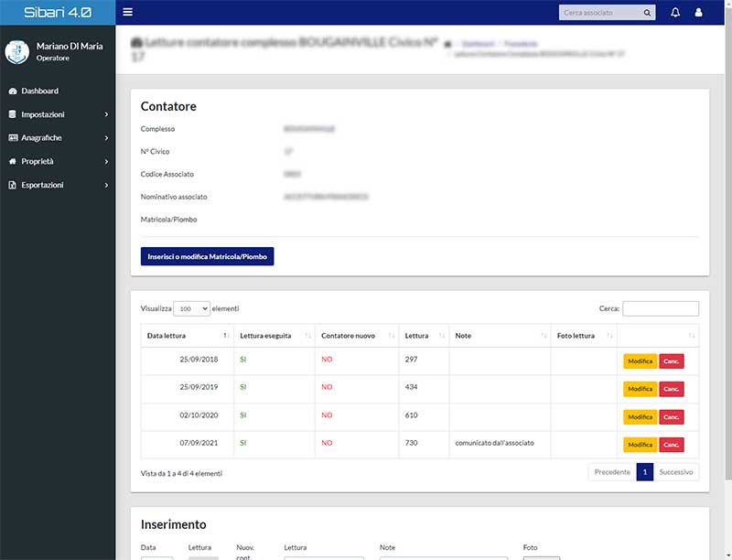The height and width of the screenshot is (560, 732).
Task: Click Canc. for the 02/10/2020 reading
Action: click(672, 416)
